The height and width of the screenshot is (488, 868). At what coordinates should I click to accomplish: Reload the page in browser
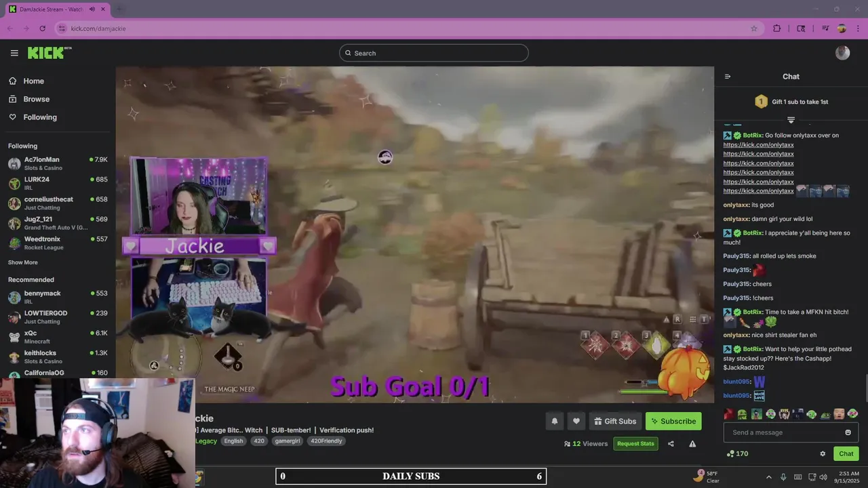tap(42, 28)
